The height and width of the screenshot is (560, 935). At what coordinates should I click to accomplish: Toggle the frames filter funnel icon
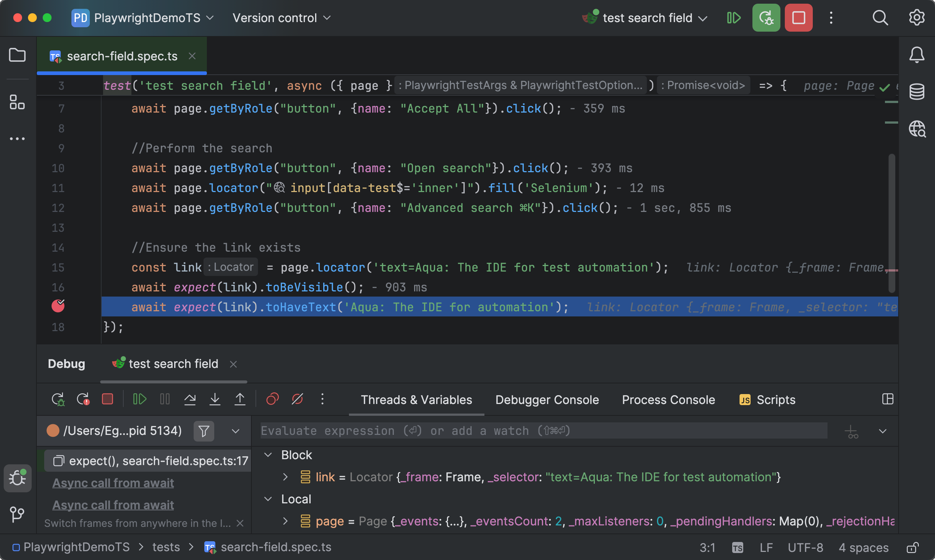204,430
